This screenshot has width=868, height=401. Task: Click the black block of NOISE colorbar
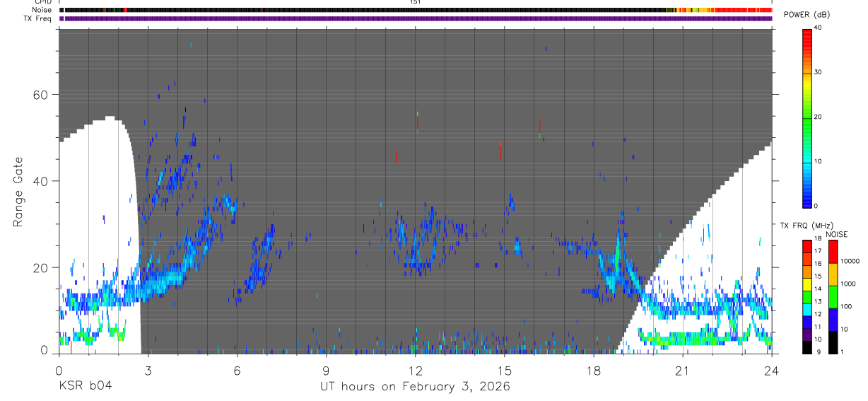click(833, 342)
